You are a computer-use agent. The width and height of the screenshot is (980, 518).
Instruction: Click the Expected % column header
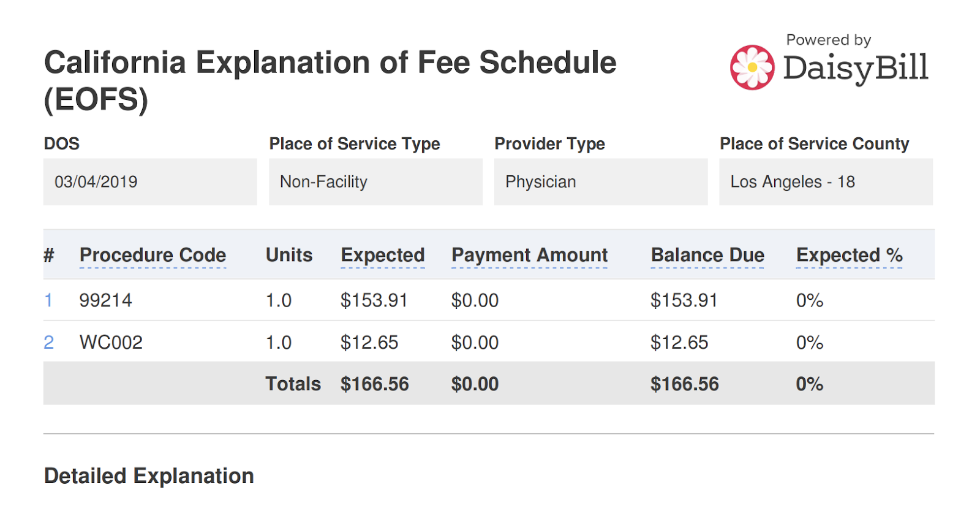coord(850,255)
